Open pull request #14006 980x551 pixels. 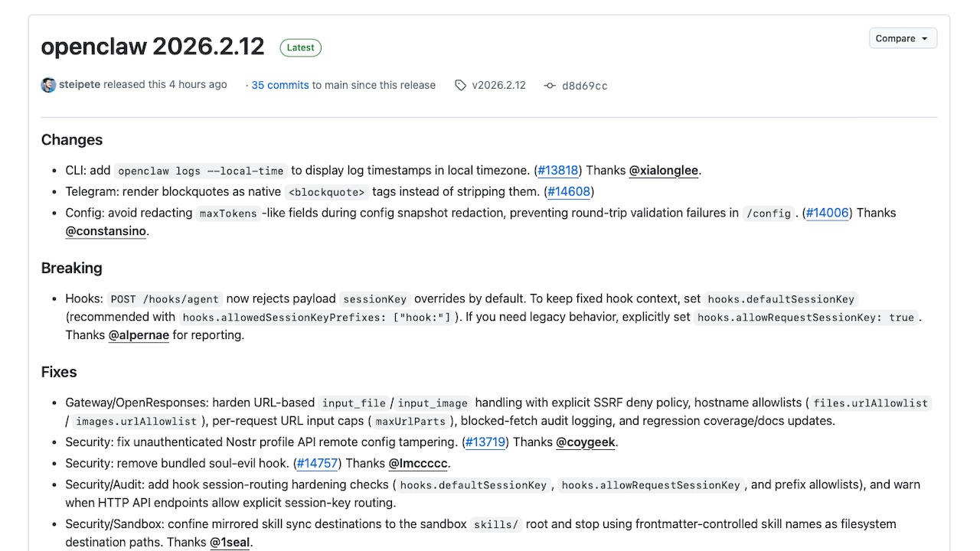[827, 213]
